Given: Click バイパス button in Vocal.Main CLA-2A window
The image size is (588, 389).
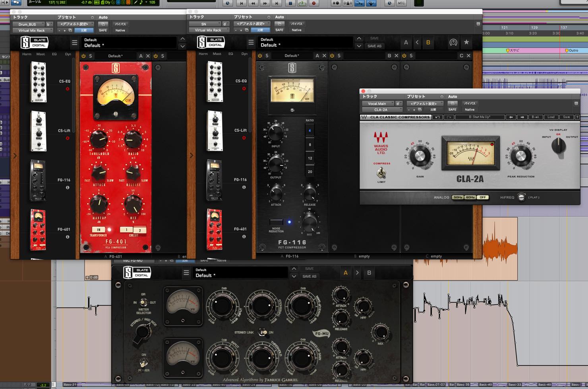Looking at the screenshot, I should pos(470,103).
